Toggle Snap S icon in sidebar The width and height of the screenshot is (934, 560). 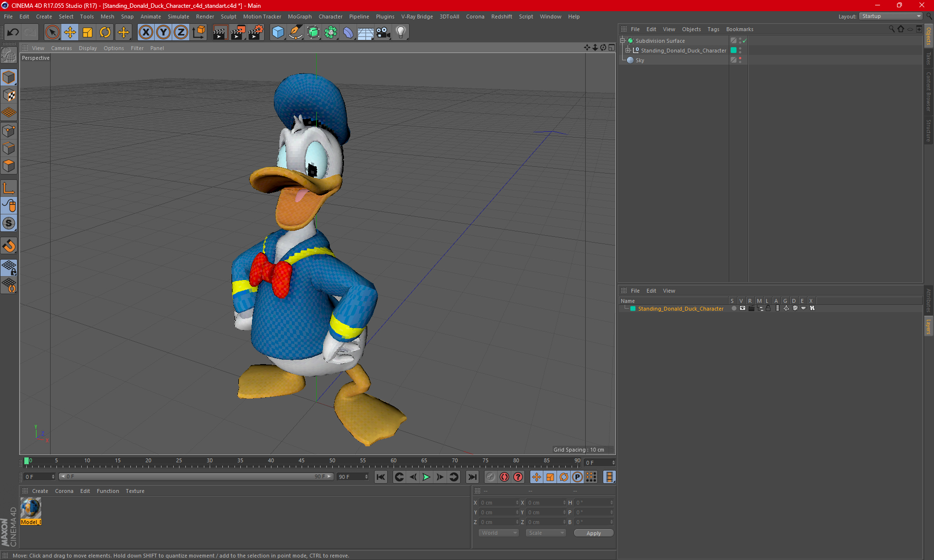(x=9, y=224)
